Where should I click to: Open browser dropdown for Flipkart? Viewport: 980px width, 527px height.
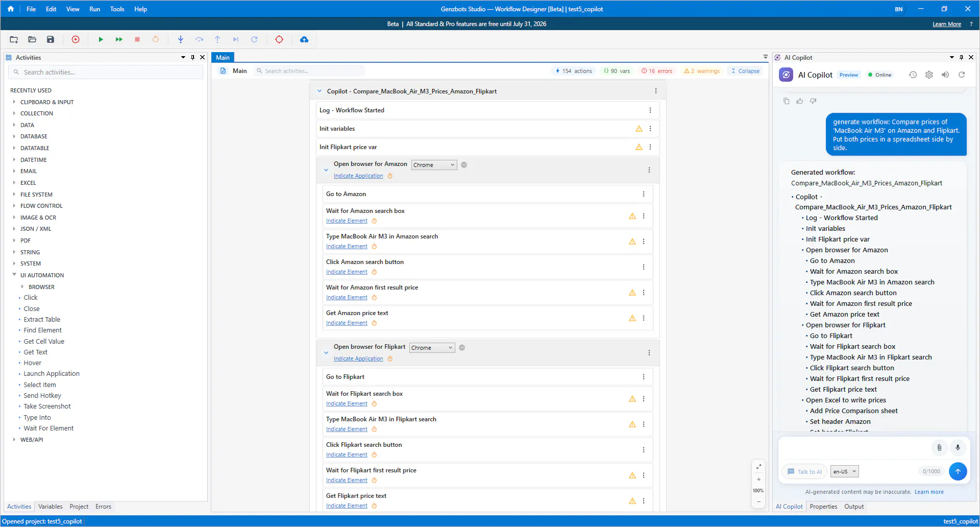432,348
